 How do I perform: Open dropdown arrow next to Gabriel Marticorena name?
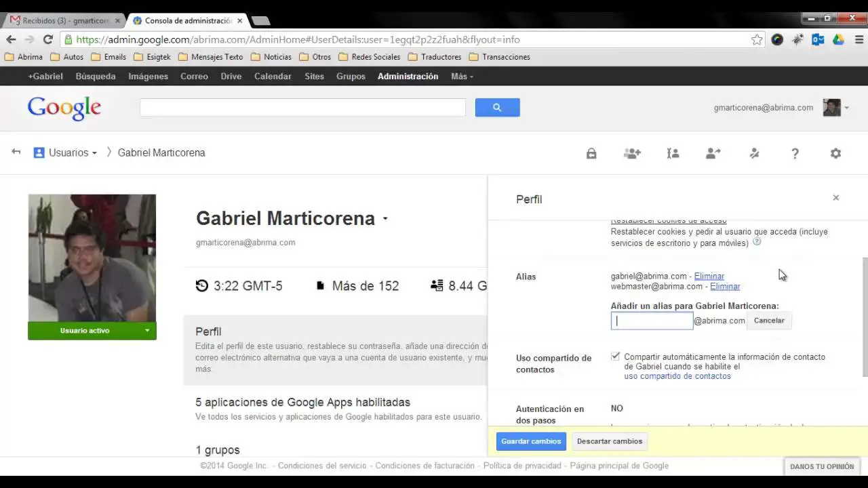385,219
